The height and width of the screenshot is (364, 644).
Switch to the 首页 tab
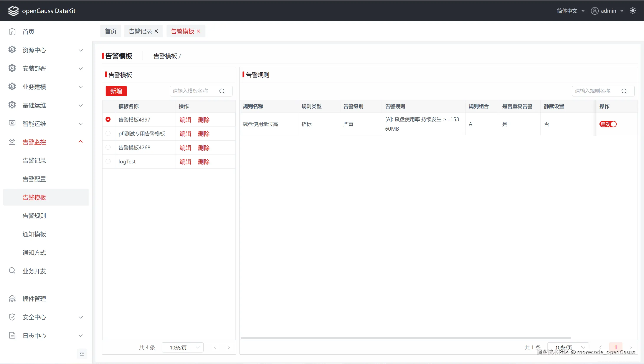point(111,31)
